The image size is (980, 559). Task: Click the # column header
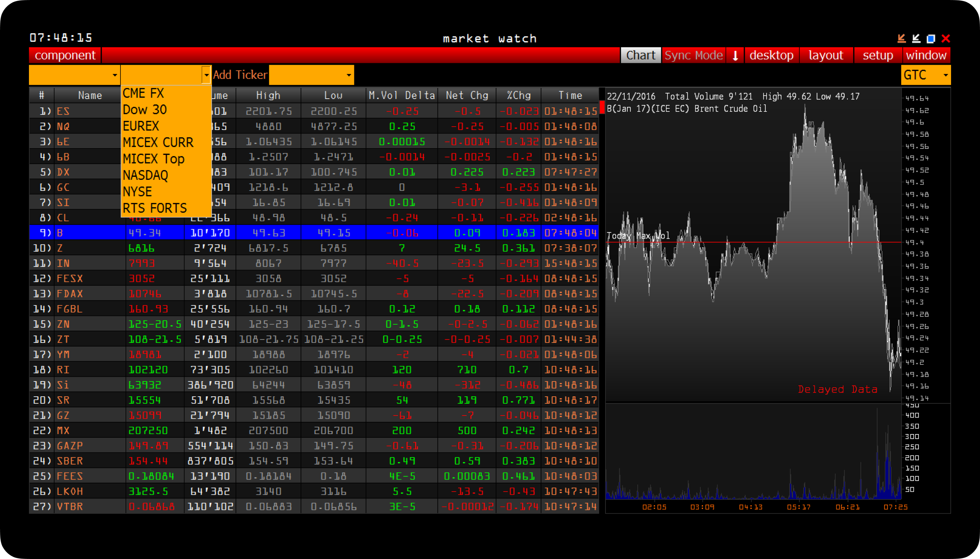pos(41,96)
